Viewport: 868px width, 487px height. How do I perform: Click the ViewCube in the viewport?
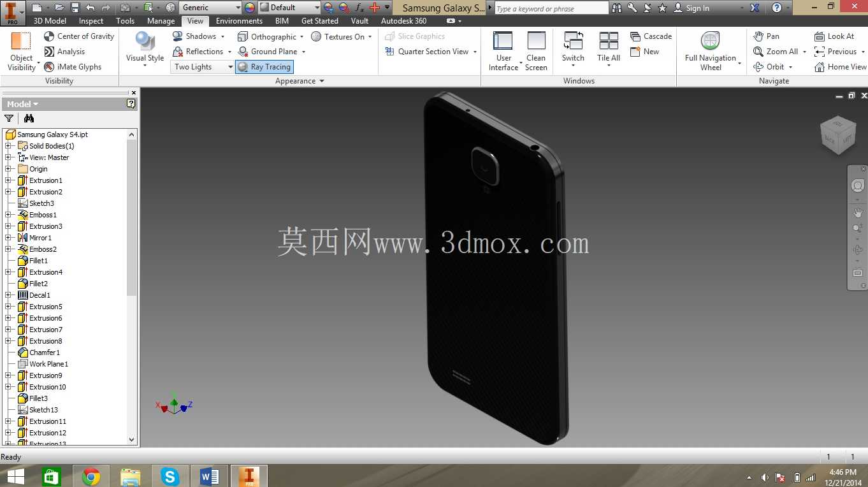coord(837,134)
